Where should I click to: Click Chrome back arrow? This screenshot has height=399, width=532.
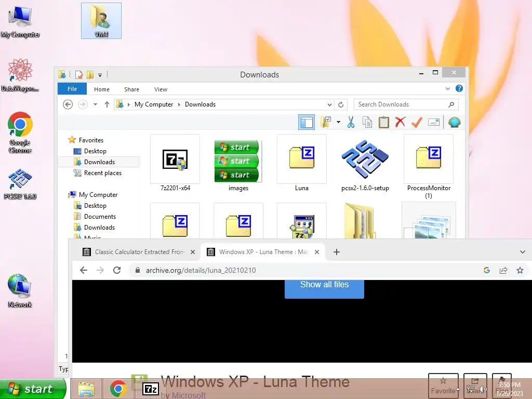84,270
